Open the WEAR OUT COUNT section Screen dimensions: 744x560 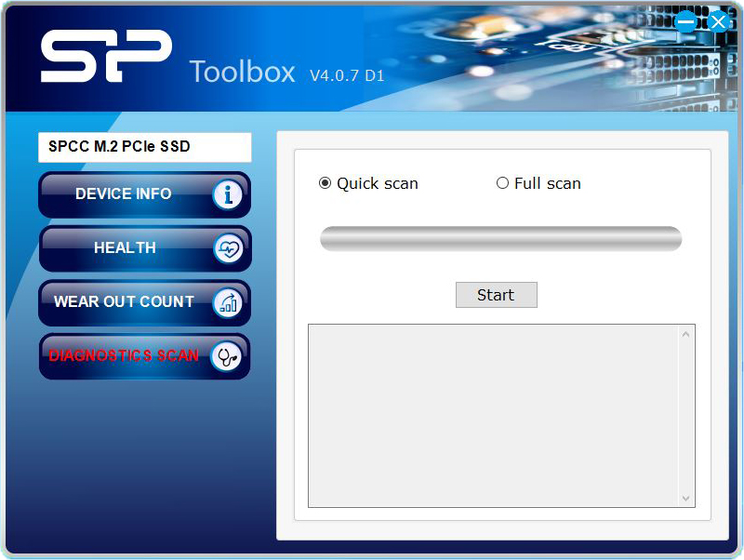pos(124,302)
